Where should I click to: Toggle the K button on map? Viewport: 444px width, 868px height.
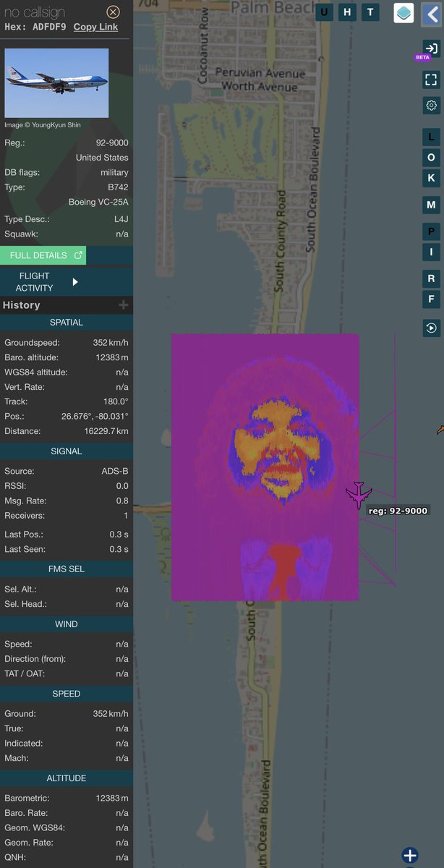click(x=431, y=178)
